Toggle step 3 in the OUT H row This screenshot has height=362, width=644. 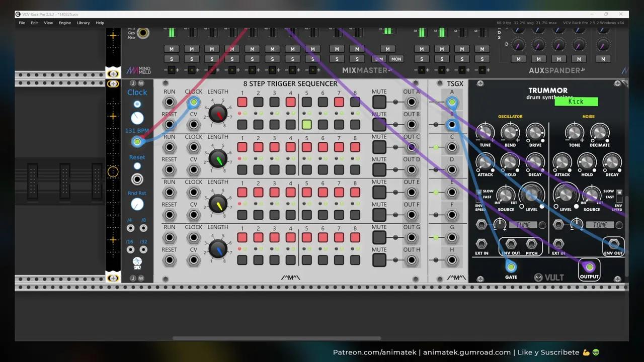click(x=274, y=260)
